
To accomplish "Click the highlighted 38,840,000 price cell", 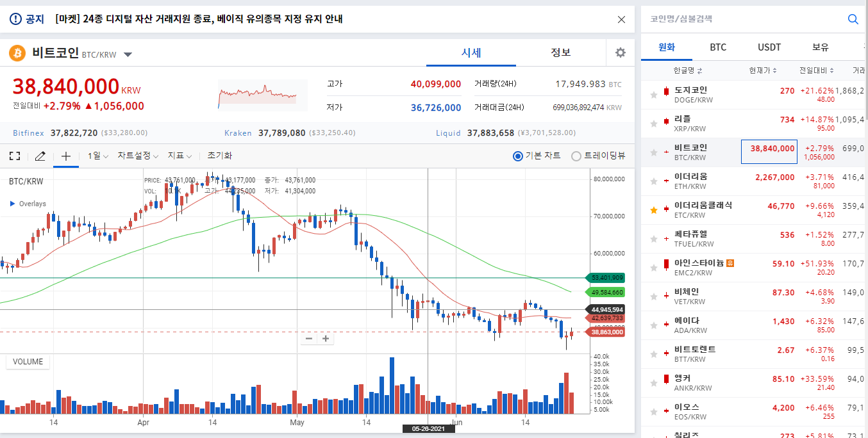I will coord(769,152).
